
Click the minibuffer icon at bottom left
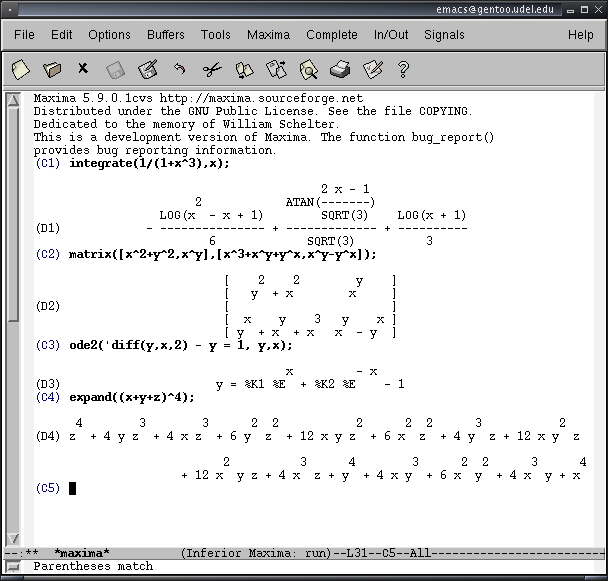tap(13, 567)
